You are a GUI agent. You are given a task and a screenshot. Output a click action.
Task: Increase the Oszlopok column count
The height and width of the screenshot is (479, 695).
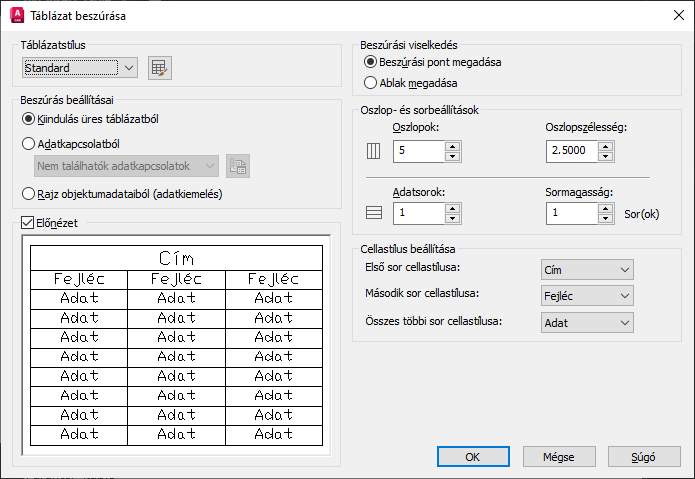452,146
